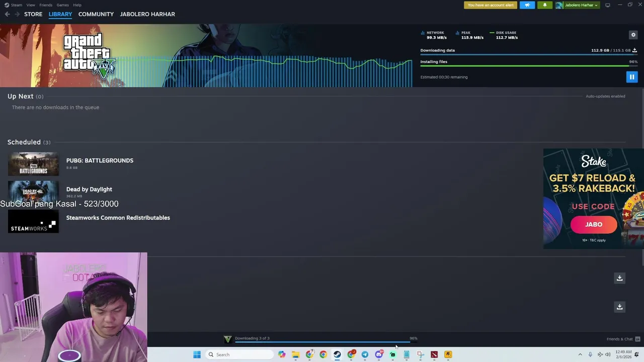Open Notepad from the taskbar
Screen dimensions: 644x362
[x=407, y=354]
